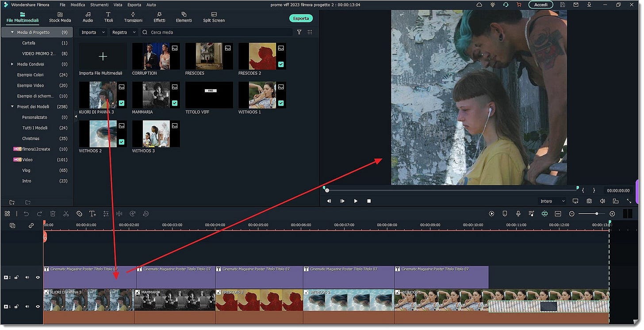Click the preview playback progress bar
This screenshot has width=644, height=330.
click(x=451, y=190)
